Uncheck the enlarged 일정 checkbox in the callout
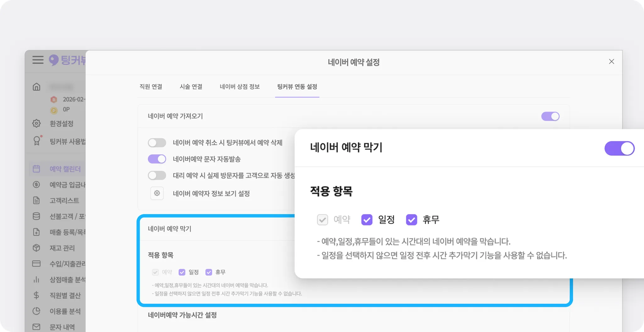 coord(367,220)
